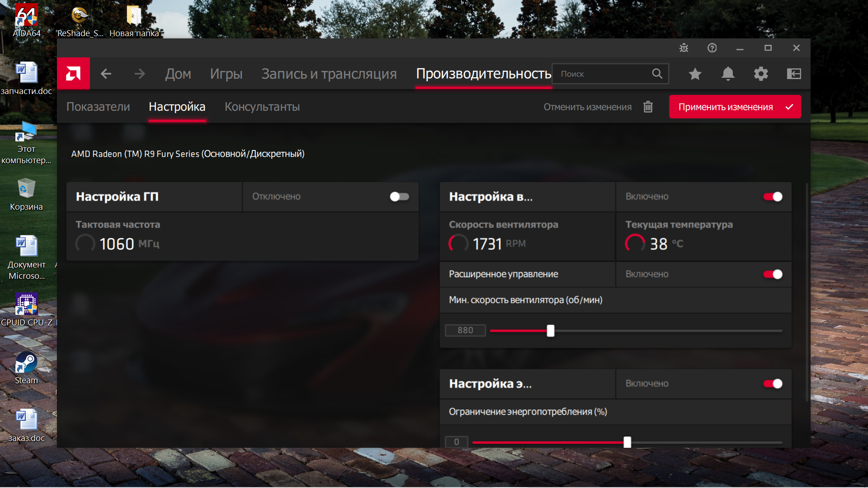
Task: Click Отменить изменения link
Action: coord(587,107)
